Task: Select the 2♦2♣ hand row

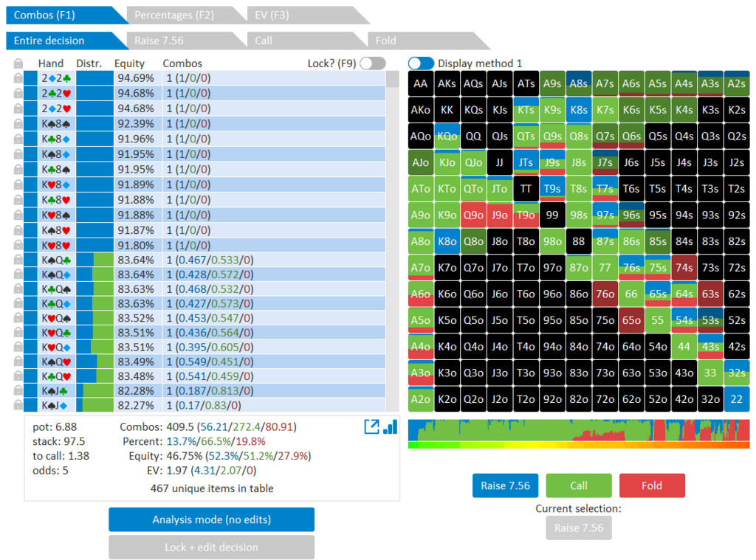Action: pos(205,78)
